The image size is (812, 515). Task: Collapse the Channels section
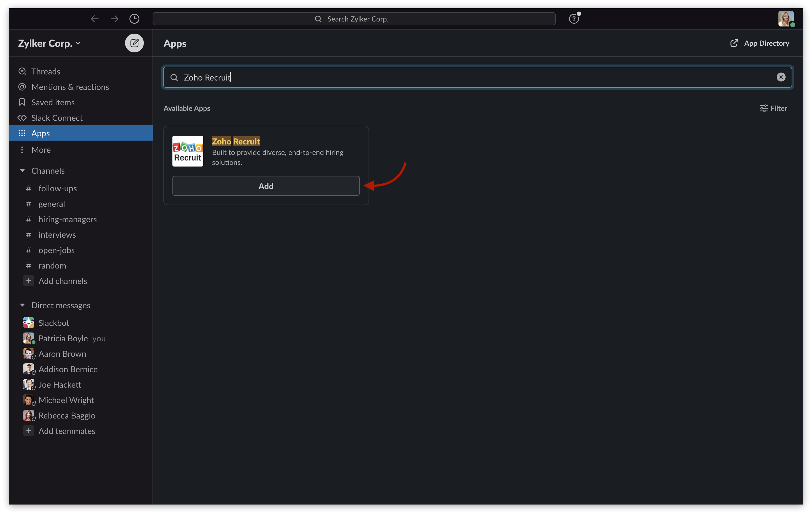pyautogui.click(x=23, y=171)
